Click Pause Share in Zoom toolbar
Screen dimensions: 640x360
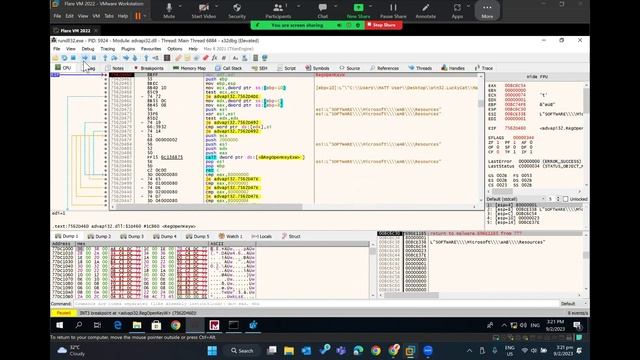(x=393, y=11)
